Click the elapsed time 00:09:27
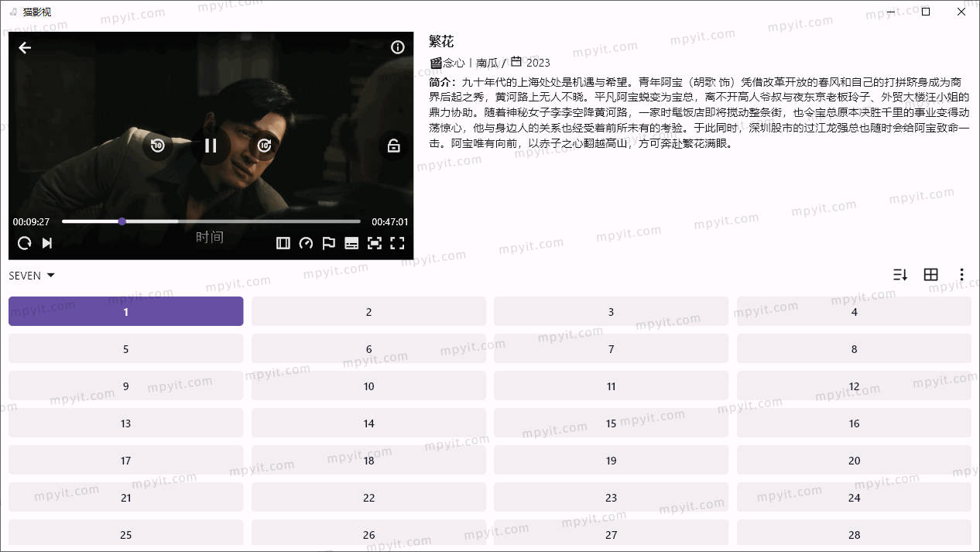The height and width of the screenshot is (552, 980). tap(31, 221)
